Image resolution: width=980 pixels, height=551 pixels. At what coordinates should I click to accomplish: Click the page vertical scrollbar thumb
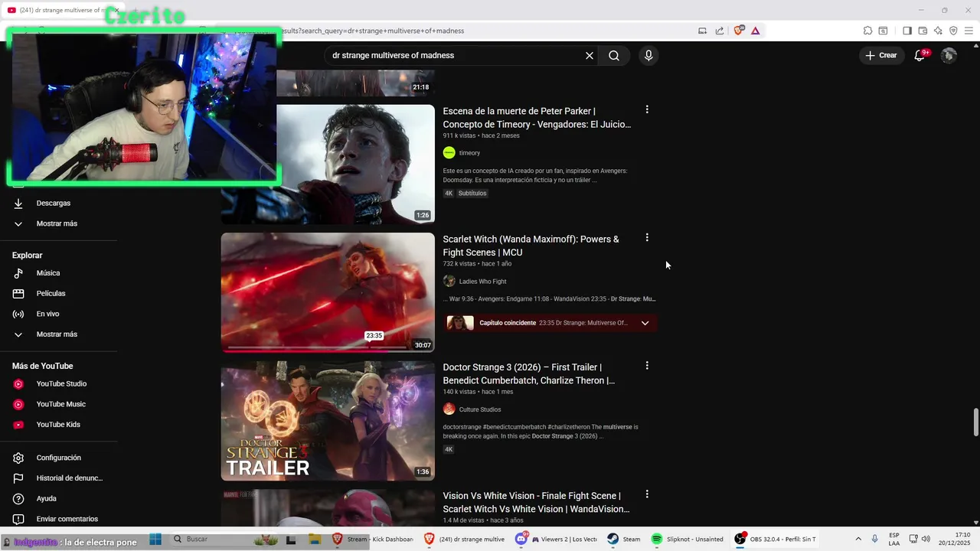click(975, 422)
